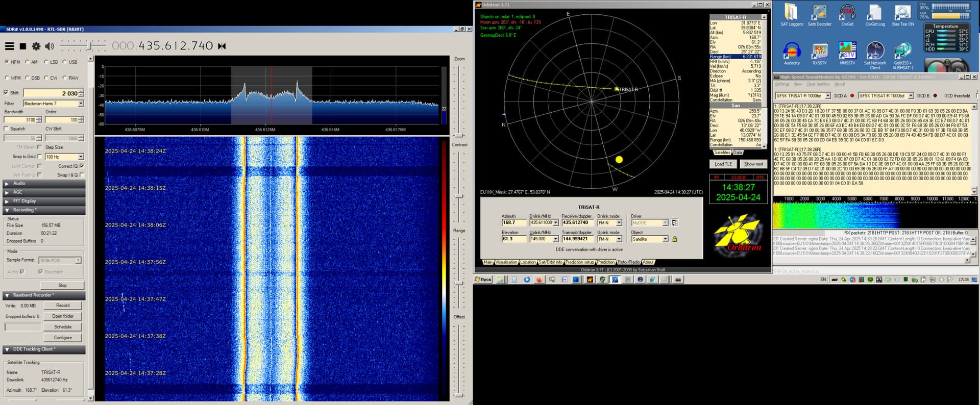This screenshot has width=980, height=405.
Task: Click the Baseband Recorder Record button
Action: 63,306
